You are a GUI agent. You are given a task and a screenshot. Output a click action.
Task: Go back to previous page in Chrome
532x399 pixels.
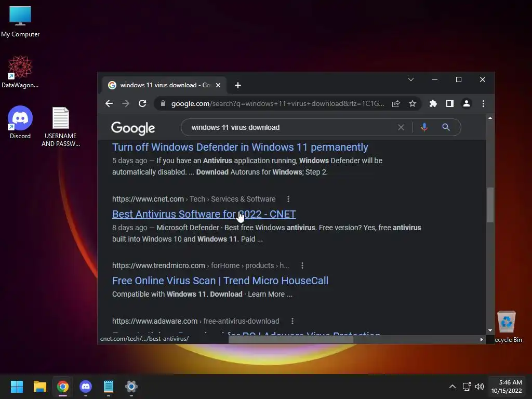109,103
